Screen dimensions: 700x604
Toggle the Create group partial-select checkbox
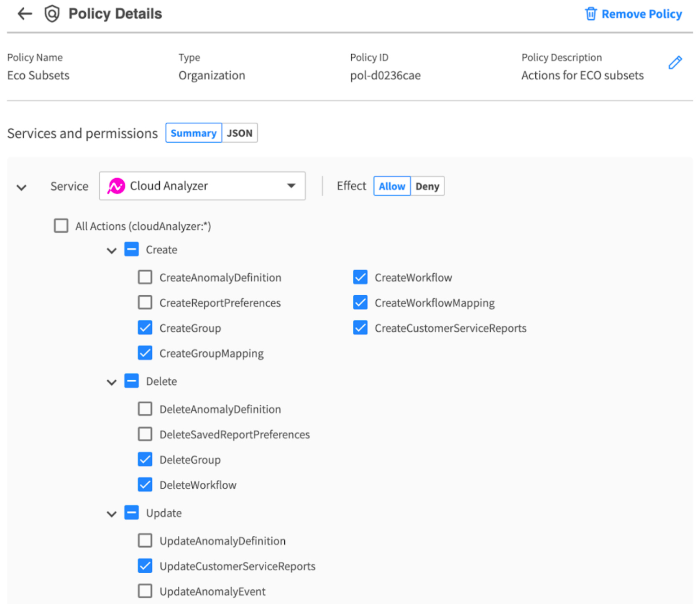tap(131, 250)
